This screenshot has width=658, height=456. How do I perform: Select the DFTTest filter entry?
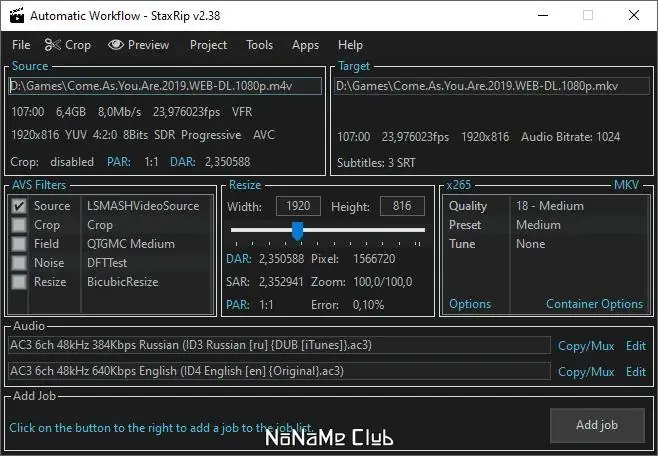pos(107,263)
